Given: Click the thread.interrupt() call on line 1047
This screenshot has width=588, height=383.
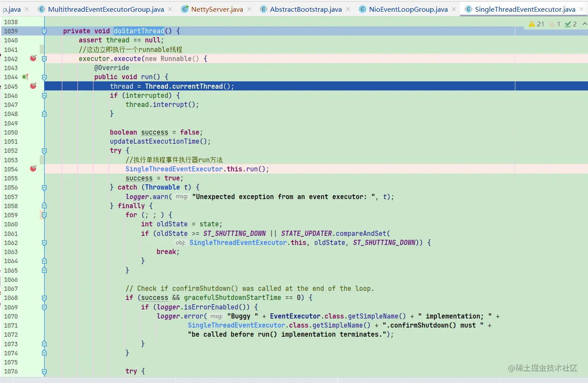Looking at the screenshot, I should click(162, 105).
